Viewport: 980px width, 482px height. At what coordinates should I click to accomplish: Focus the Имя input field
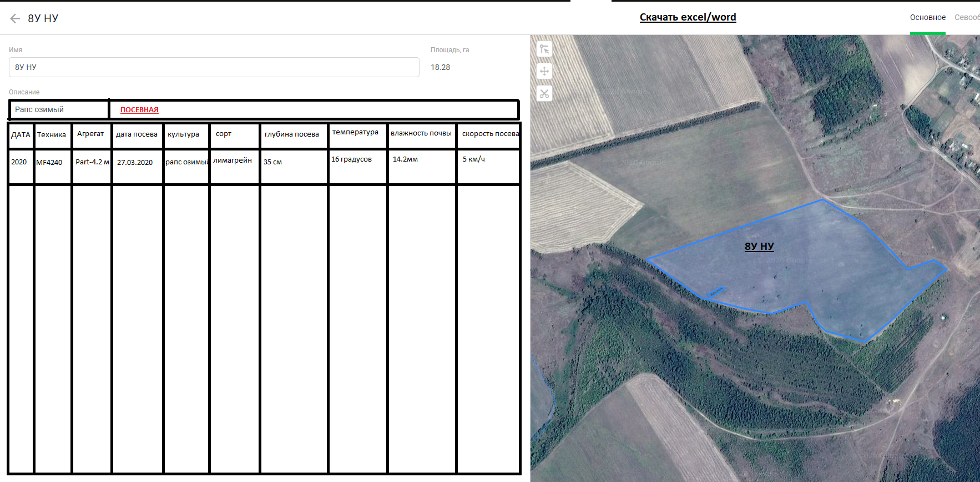(214, 67)
